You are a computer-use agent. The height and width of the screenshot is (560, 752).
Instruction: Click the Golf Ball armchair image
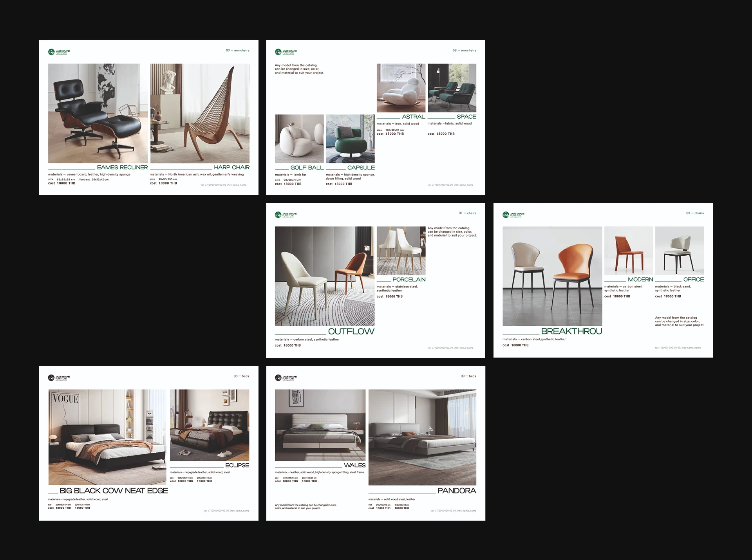pyautogui.click(x=299, y=139)
